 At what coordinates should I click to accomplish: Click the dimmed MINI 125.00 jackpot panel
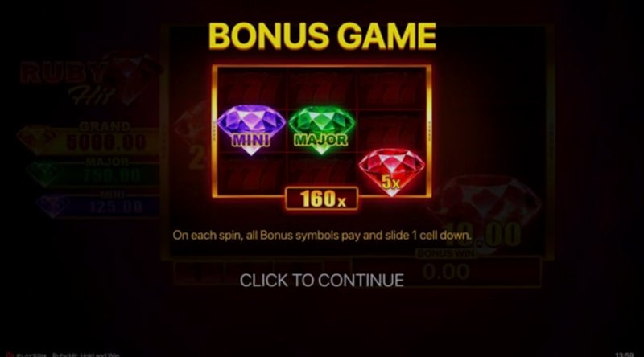pyautogui.click(x=97, y=204)
